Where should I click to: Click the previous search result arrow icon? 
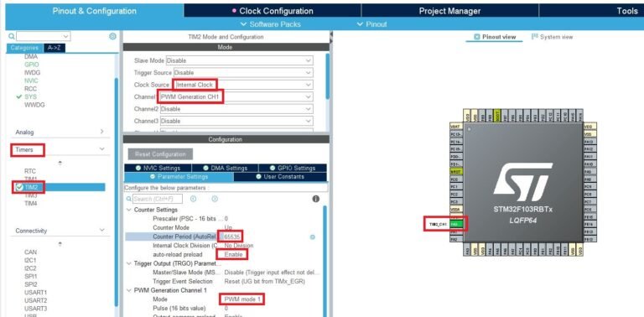(193, 199)
